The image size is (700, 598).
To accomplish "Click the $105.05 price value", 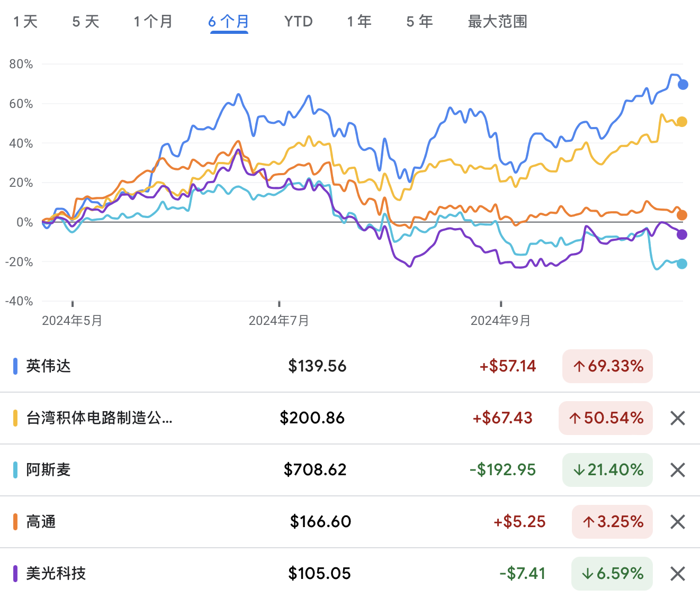I will [x=319, y=574].
